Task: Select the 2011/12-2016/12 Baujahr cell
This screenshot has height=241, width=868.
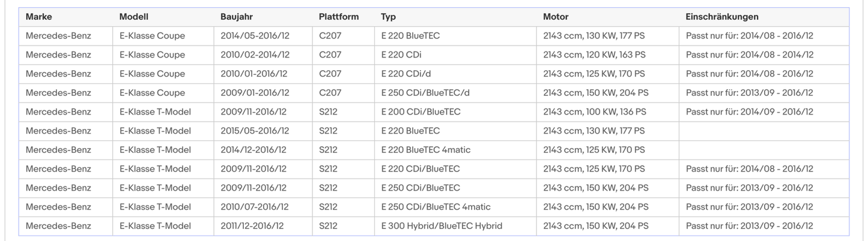Action: [x=252, y=226]
